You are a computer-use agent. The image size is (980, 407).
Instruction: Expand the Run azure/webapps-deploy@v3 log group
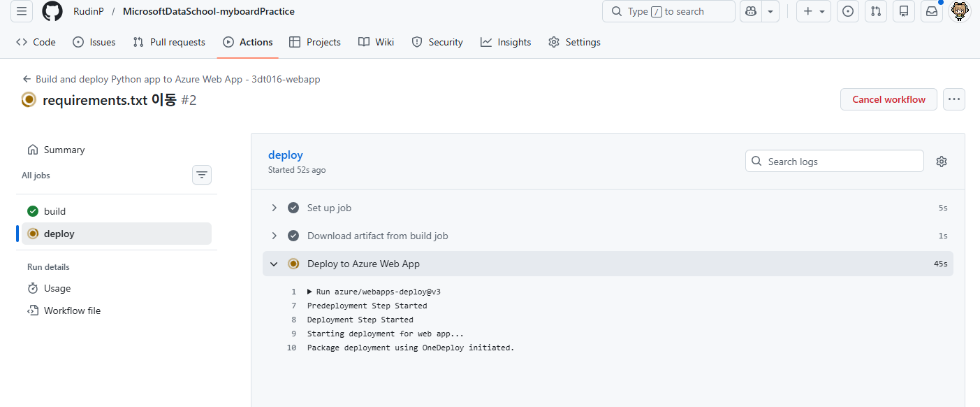click(x=374, y=292)
